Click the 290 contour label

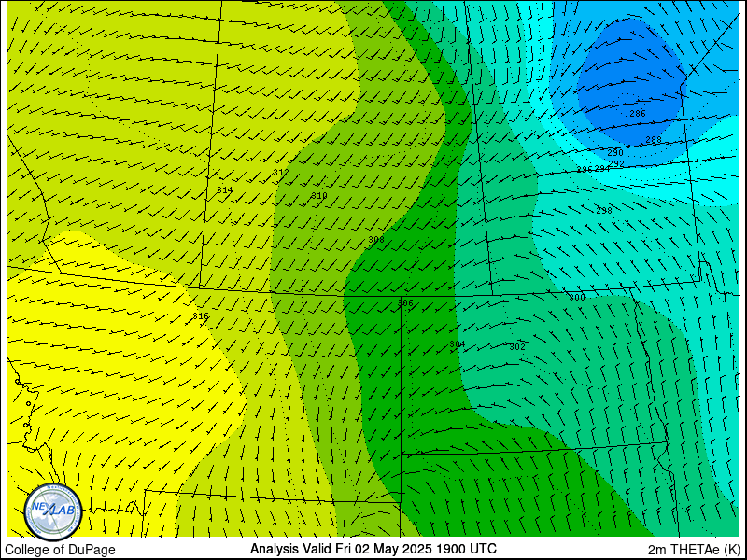pos(615,153)
